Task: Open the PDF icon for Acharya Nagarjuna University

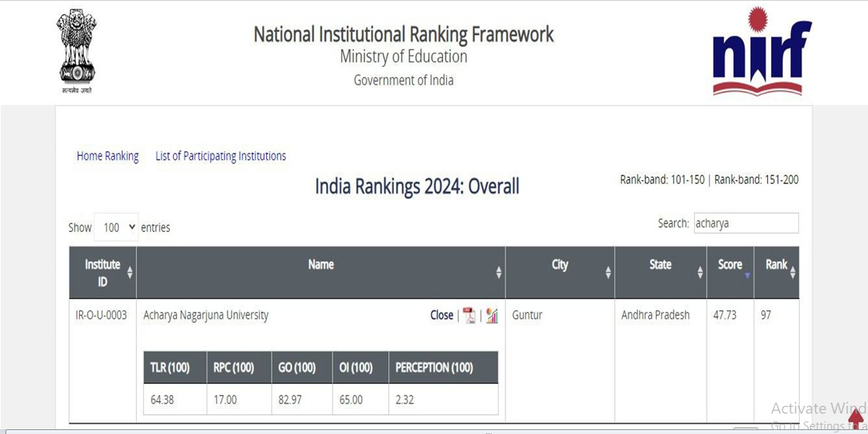Action: point(470,316)
